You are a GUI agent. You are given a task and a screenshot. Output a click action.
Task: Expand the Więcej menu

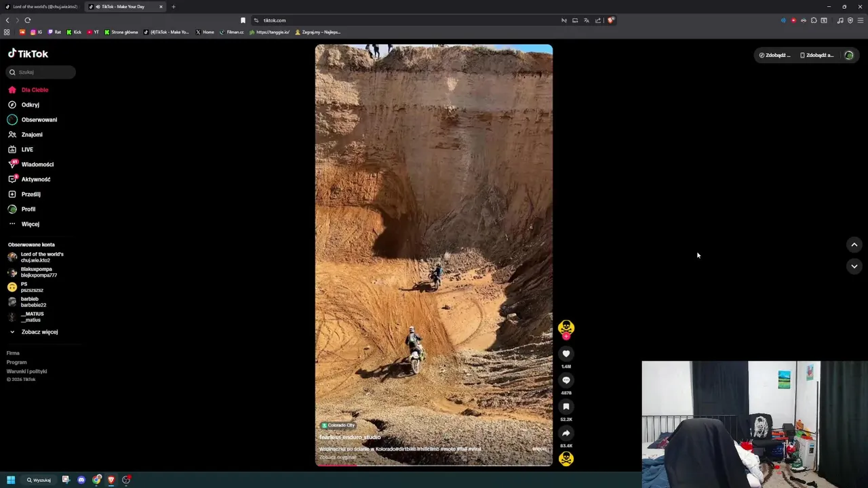click(x=24, y=224)
